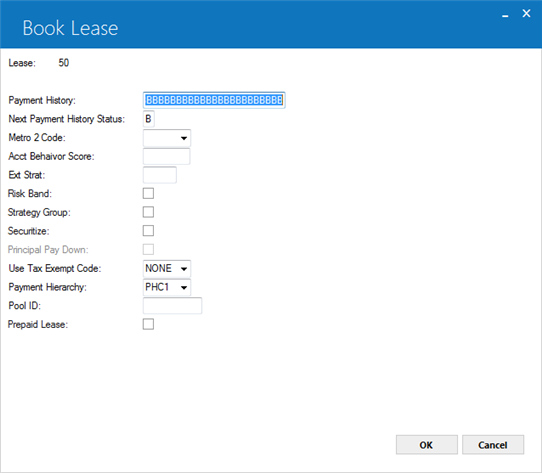Click the Next Payment History Status field

tap(149, 119)
